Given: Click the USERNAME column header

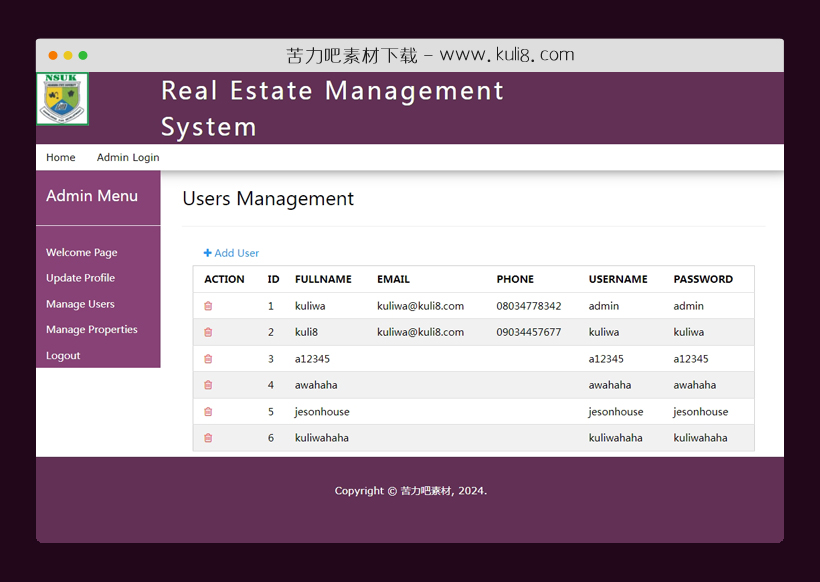Looking at the screenshot, I should (x=618, y=280).
